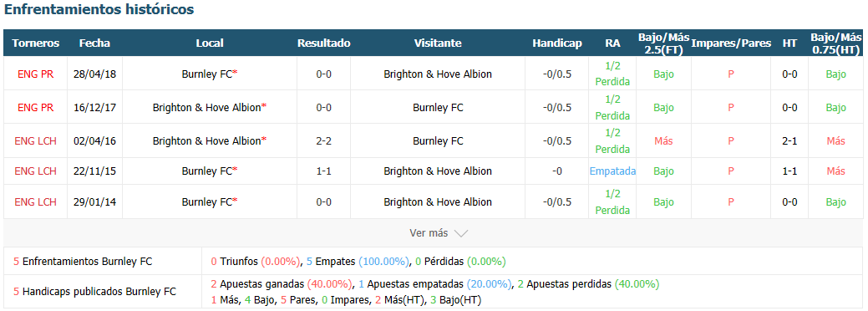The height and width of the screenshot is (311, 868).
Task: Click the 2-1 half-time score
Action: 789,140
